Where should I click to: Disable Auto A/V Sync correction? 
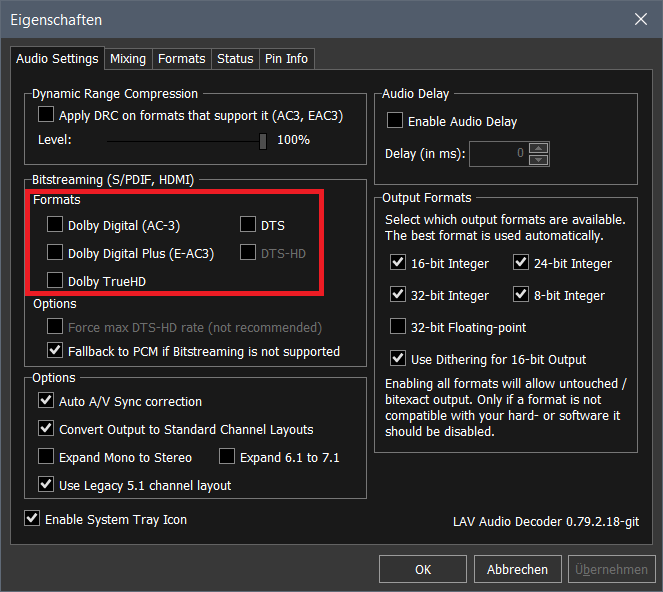point(46,400)
